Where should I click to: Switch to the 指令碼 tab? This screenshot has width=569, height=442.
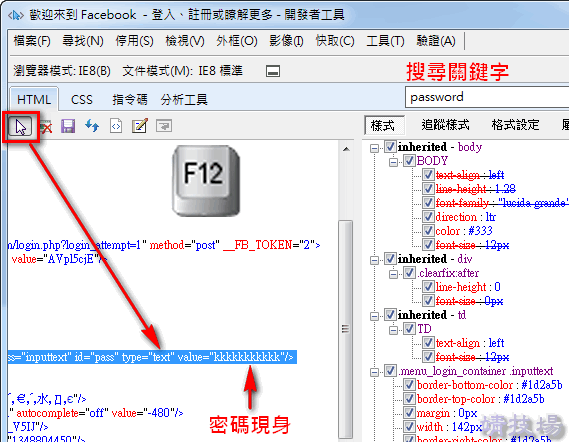(130, 99)
